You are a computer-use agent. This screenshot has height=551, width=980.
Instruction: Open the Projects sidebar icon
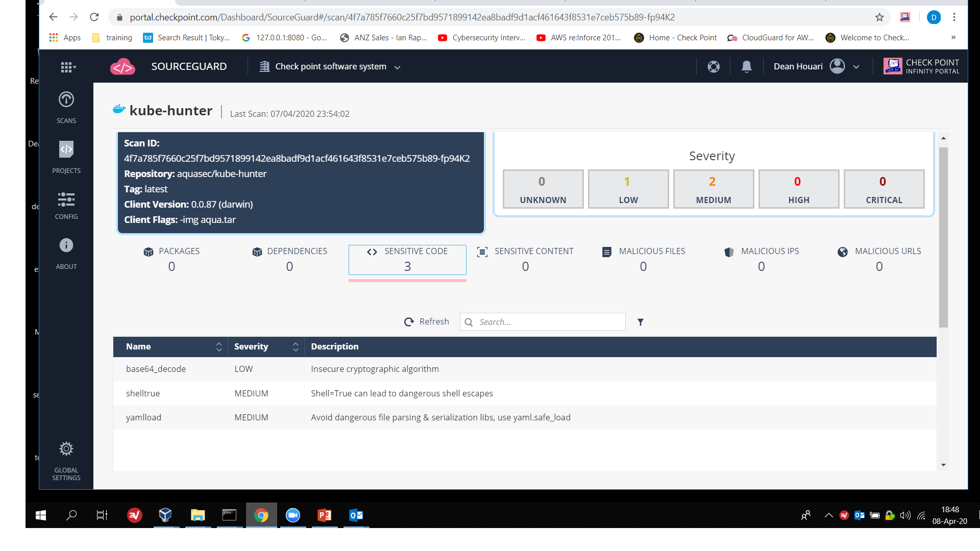[x=66, y=149]
